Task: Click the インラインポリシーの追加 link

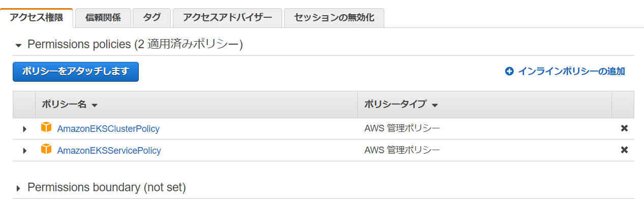Action: (571, 72)
